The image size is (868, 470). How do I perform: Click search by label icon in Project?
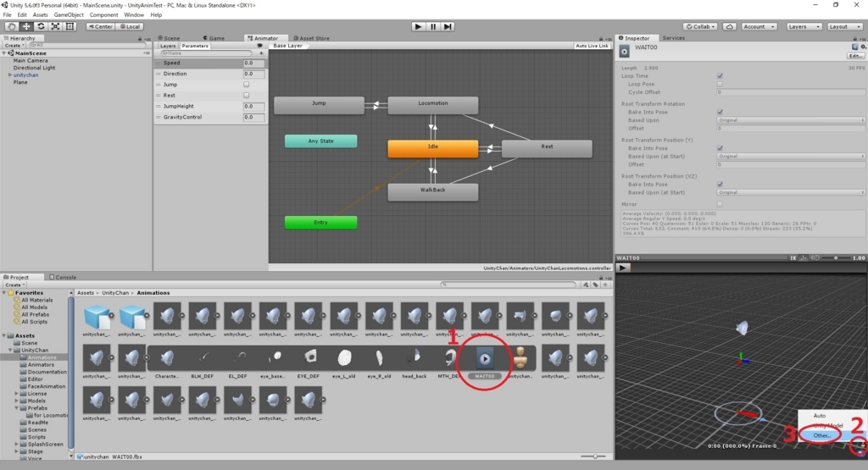point(596,285)
